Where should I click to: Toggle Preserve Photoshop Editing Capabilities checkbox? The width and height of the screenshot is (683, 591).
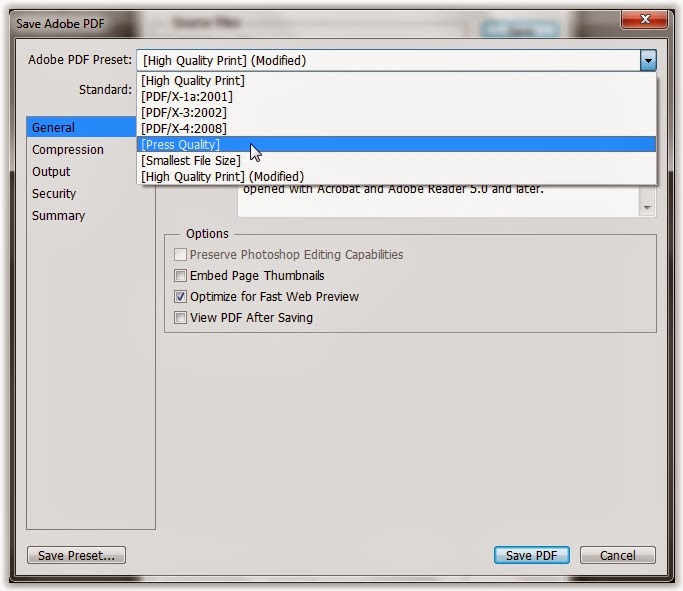coord(180,254)
